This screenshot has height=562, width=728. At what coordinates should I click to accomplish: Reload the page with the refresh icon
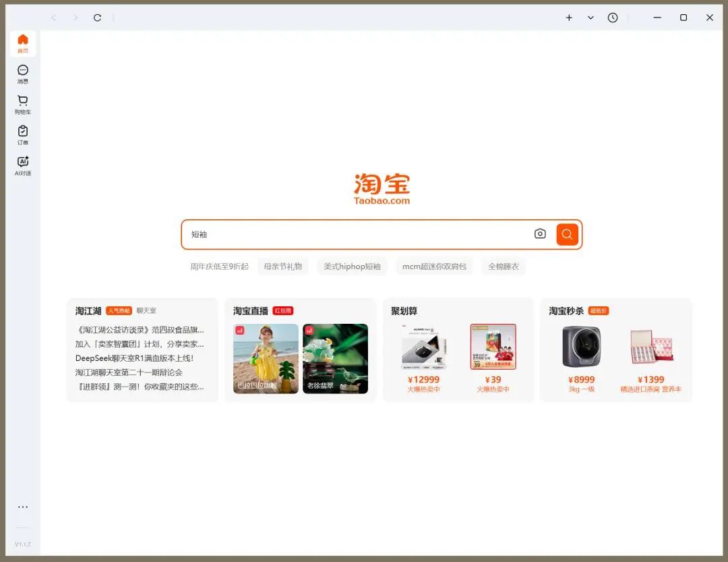click(97, 18)
